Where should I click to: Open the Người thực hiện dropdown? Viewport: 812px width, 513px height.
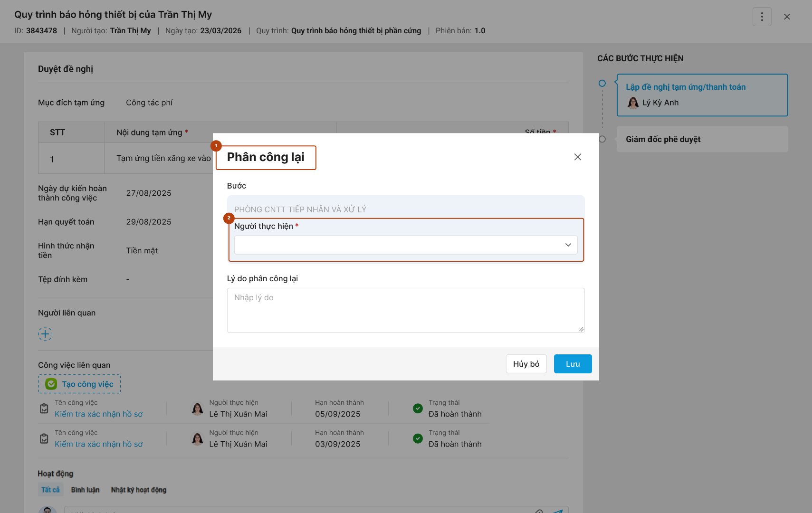(399, 245)
